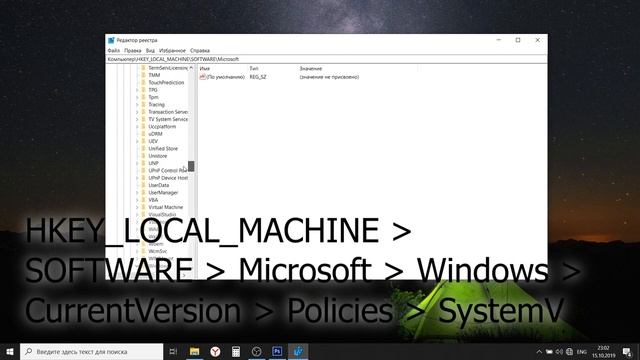Screen dimensions: 640x360
Task: Click the (значение не присвоено) data cell
Action: [329, 77]
